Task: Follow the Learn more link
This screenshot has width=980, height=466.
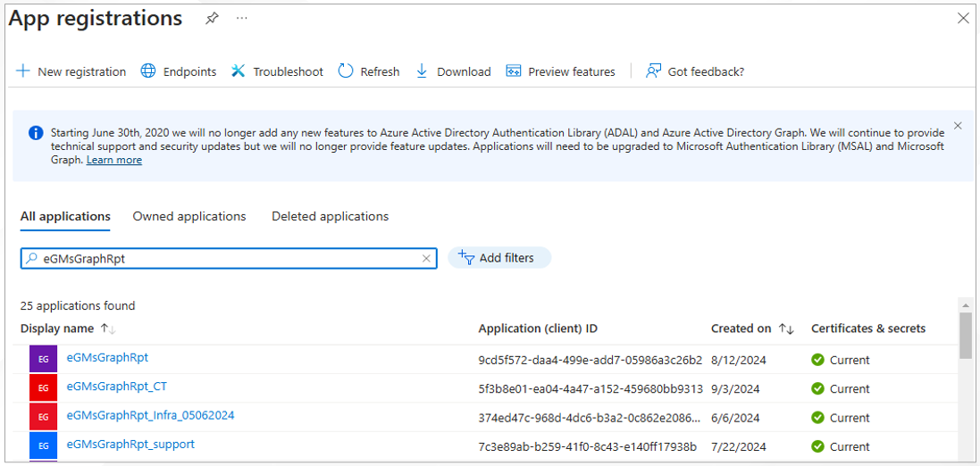Action: [x=114, y=160]
